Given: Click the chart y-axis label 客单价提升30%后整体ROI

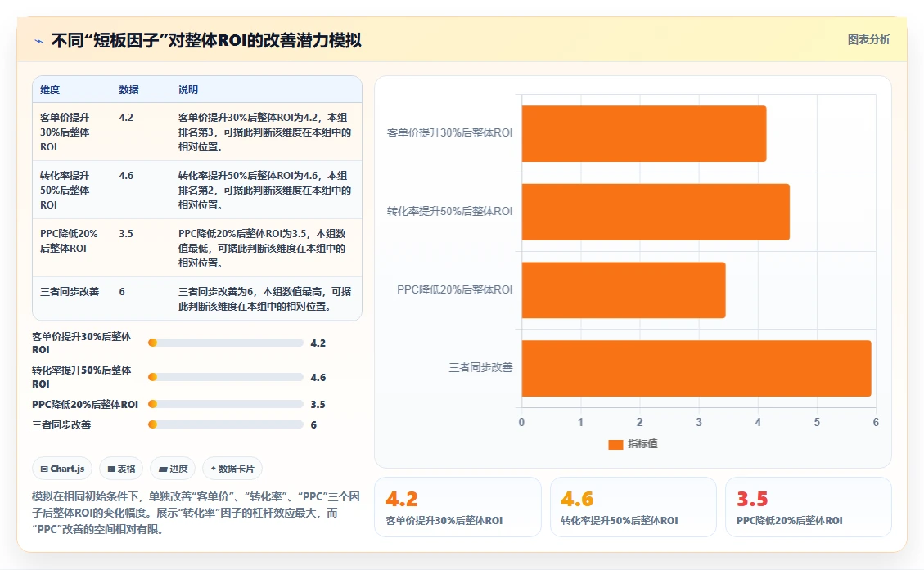Looking at the screenshot, I should click(x=449, y=133).
